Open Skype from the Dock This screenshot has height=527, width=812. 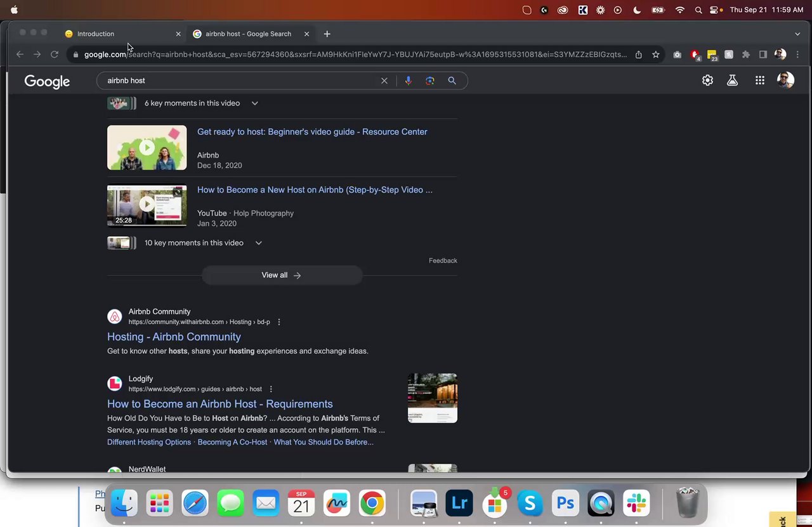point(530,504)
